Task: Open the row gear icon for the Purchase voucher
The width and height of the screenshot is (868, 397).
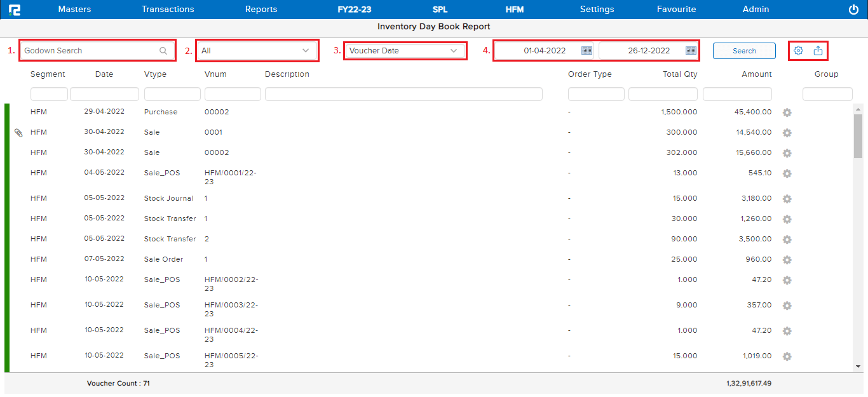Action: (787, 112)
